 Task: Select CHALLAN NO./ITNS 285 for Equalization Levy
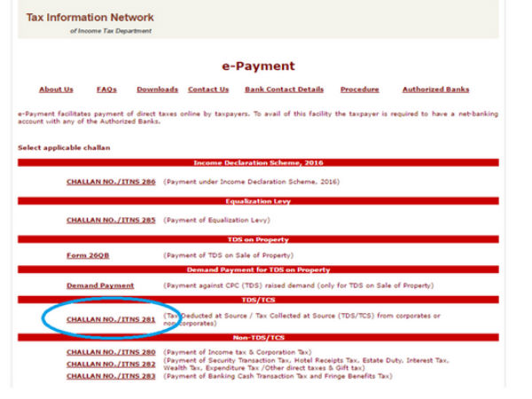click(111, 219)
